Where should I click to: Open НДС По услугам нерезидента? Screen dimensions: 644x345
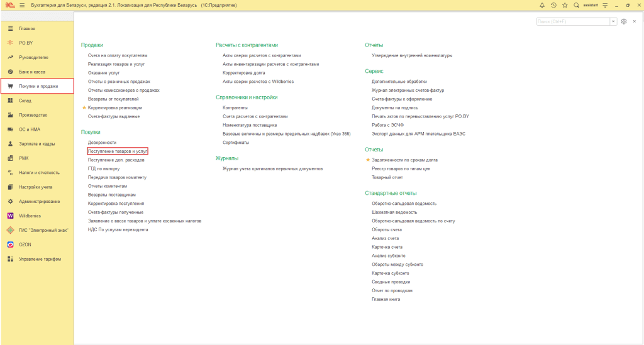118,230
